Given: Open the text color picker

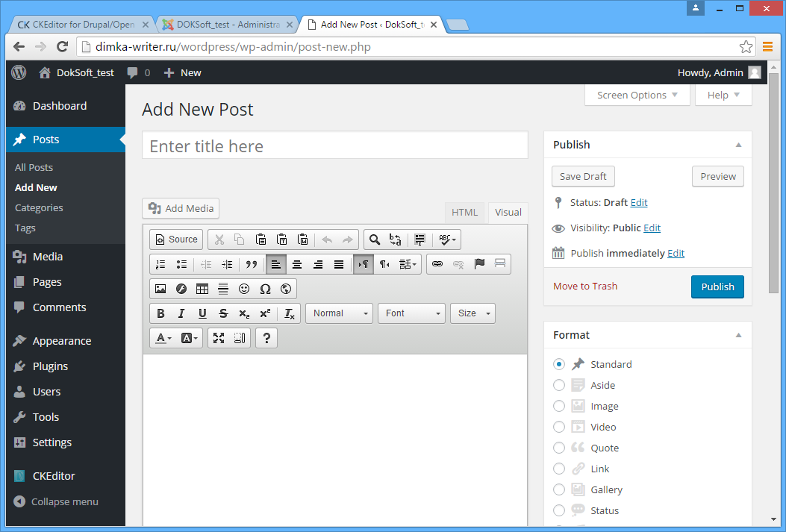Looking at the screenshot, I should (x=163, y=338).
